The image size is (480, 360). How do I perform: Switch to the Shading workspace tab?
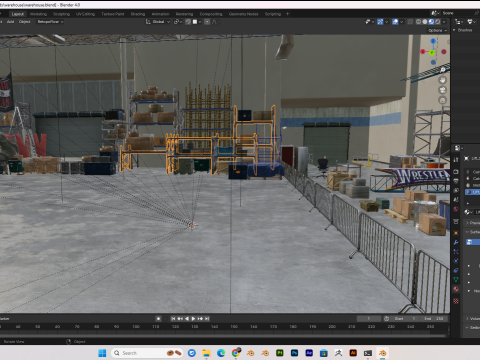[138, 14]
